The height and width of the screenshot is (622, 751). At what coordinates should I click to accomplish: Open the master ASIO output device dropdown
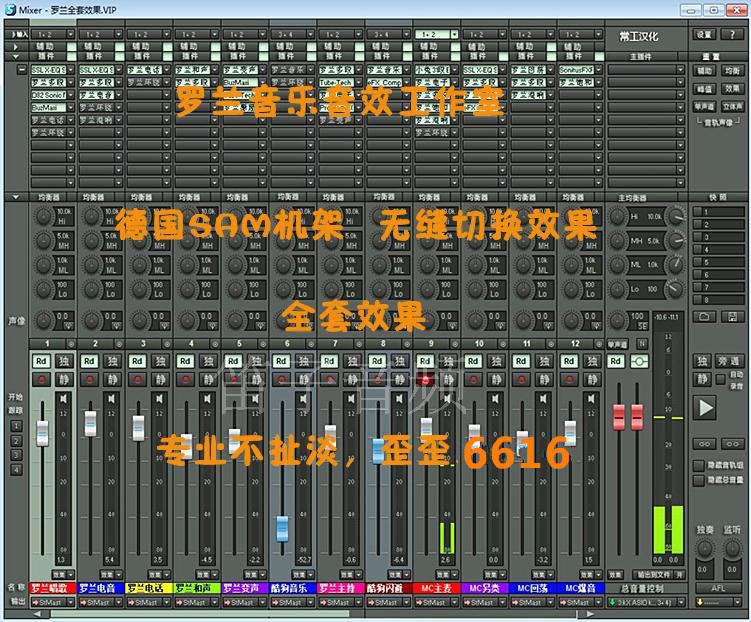click(x=680, y=602)
